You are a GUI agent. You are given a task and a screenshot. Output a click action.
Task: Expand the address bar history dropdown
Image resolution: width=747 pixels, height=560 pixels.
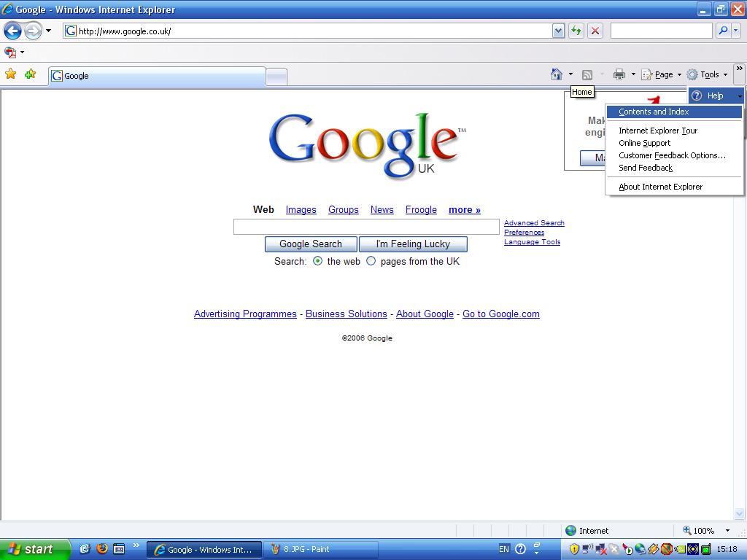click(x=558, y=31)
